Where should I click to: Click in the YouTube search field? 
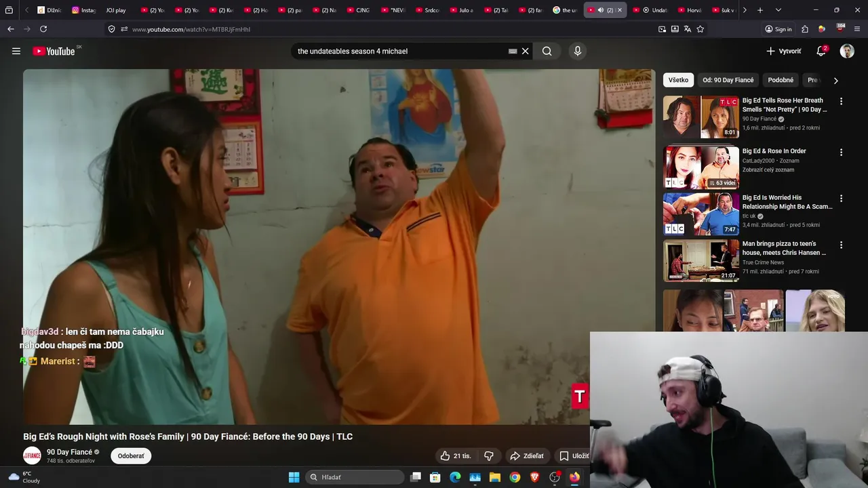pos(400,51)
